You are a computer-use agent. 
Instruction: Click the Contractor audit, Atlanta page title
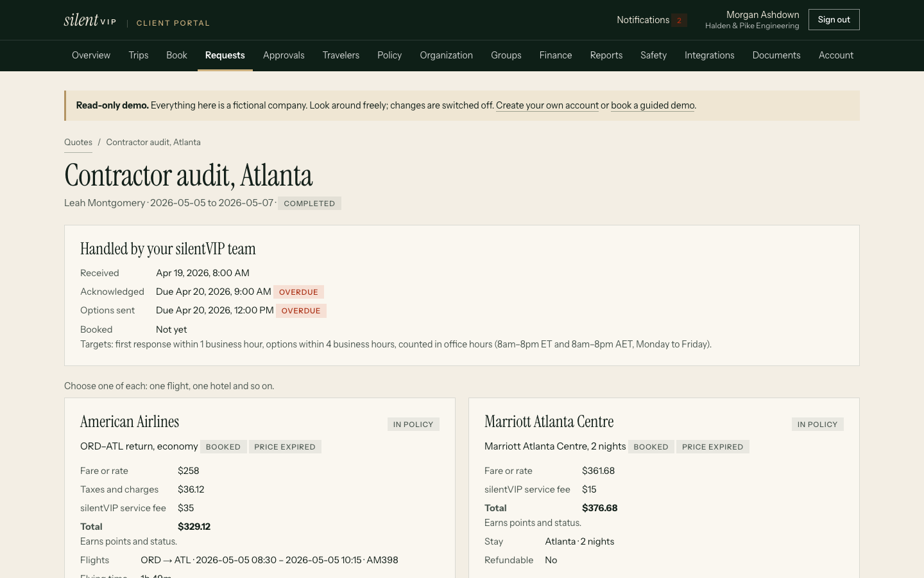point(189,175)
